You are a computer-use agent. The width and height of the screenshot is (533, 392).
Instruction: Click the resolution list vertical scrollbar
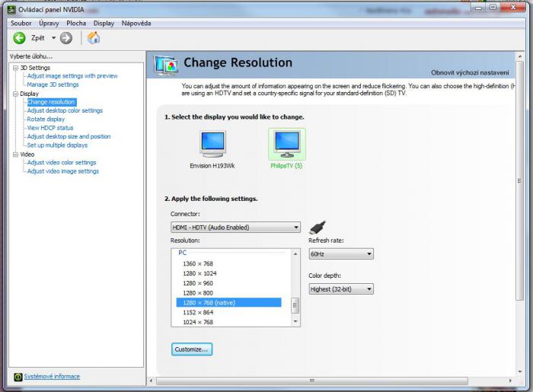(295, 304)
